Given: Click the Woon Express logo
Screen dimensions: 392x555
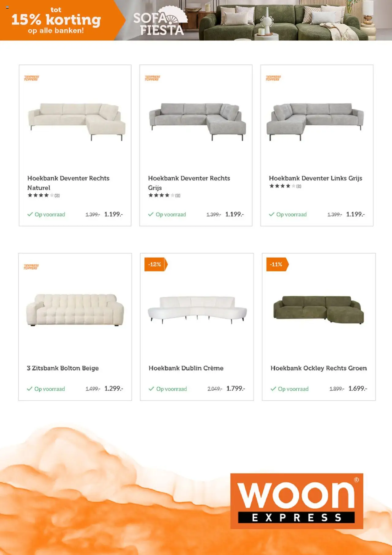Looking at the screenshot, I should point(297,501).
